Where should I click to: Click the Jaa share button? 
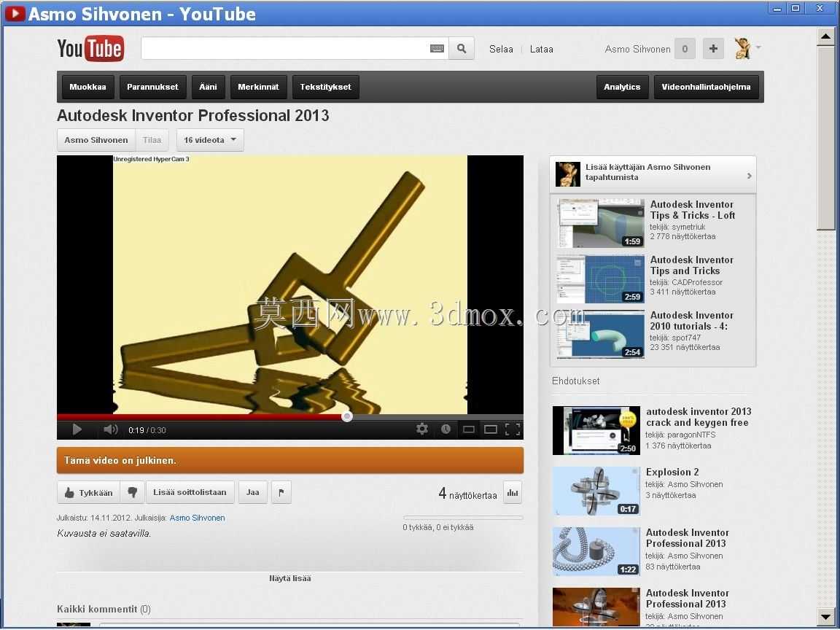pos(252,492)
